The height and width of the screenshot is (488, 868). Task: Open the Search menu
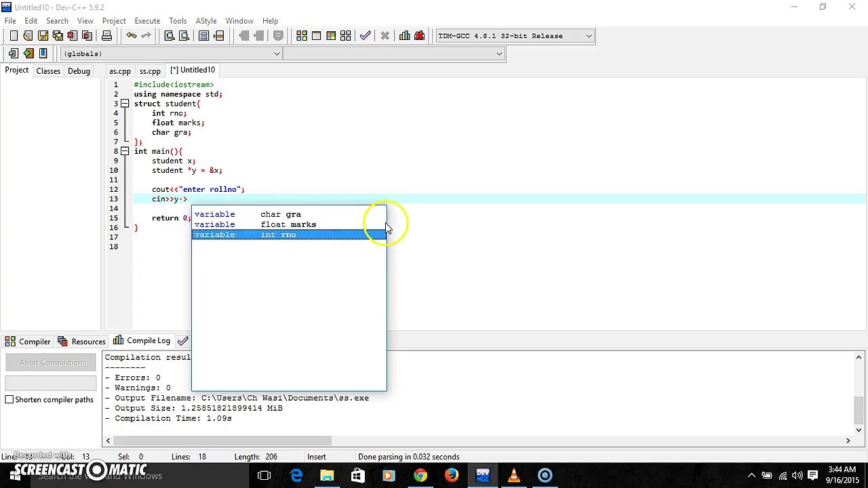57,21
